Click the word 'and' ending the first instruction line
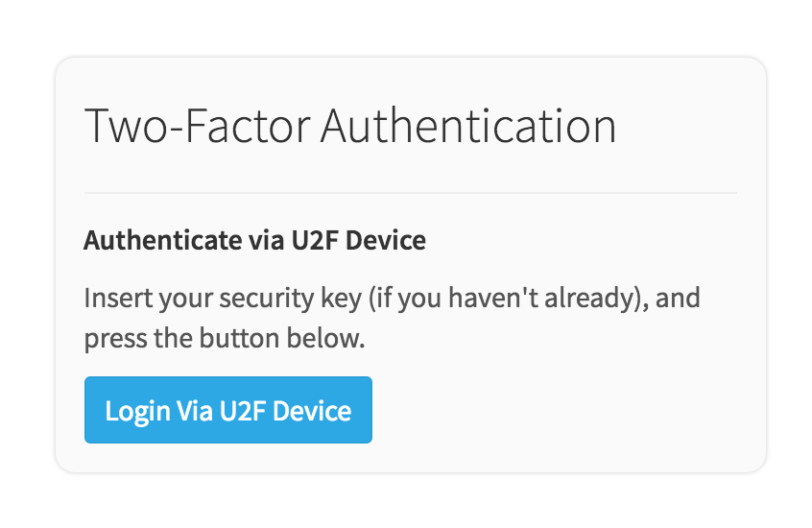 (x=680, y=297)
